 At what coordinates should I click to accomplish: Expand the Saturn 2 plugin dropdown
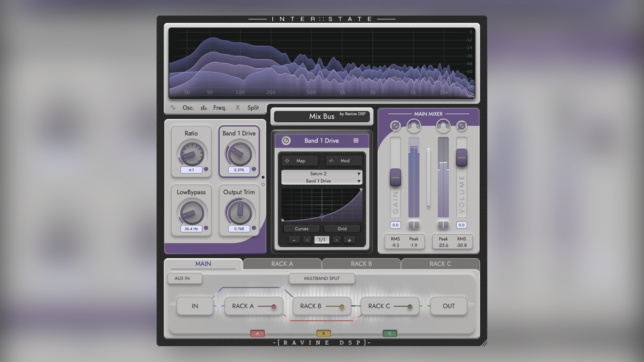pos(322,174)
